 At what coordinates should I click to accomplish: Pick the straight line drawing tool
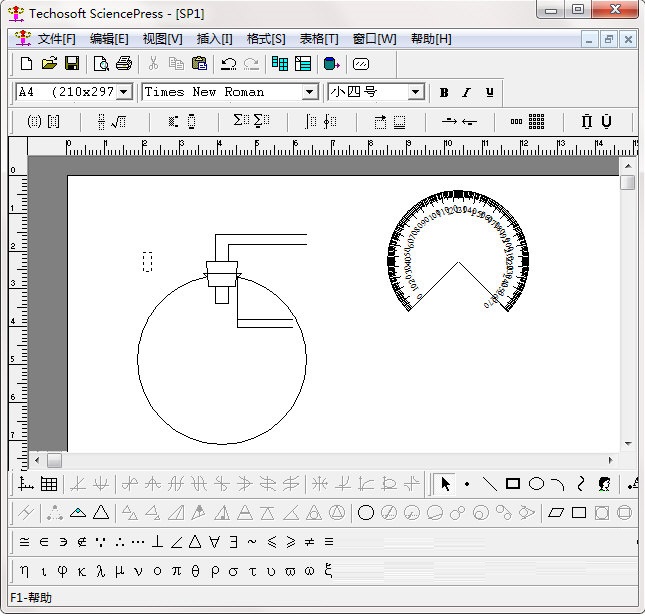(490, 484)
